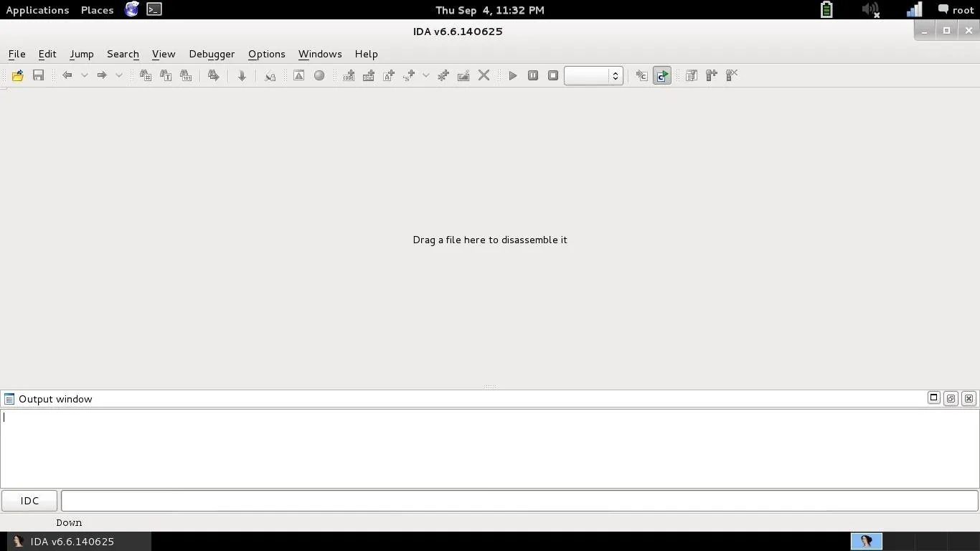Click the IDC button
Viewport: 980px width, 551px height.
click(29, 501)
